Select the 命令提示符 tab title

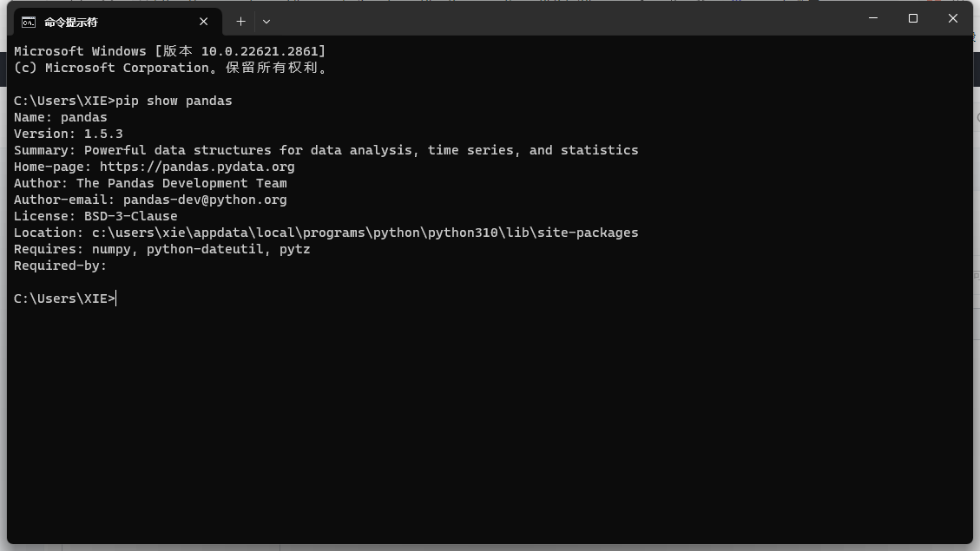(x=71, y=23)
